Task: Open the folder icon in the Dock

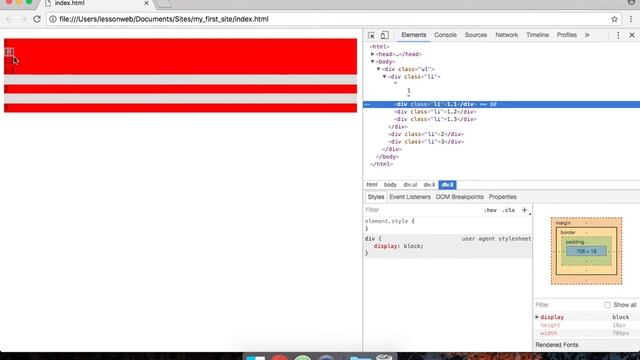Action: click(360, 357)
